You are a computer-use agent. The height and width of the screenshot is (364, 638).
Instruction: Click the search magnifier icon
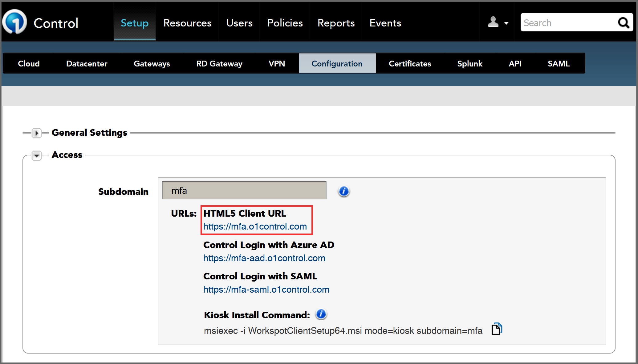point(623,23)
